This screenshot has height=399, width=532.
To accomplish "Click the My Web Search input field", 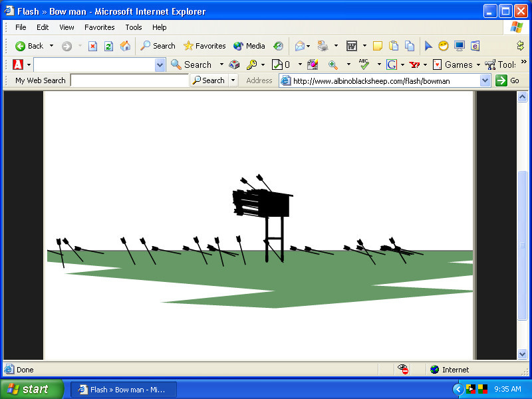I will coord(130,80).
